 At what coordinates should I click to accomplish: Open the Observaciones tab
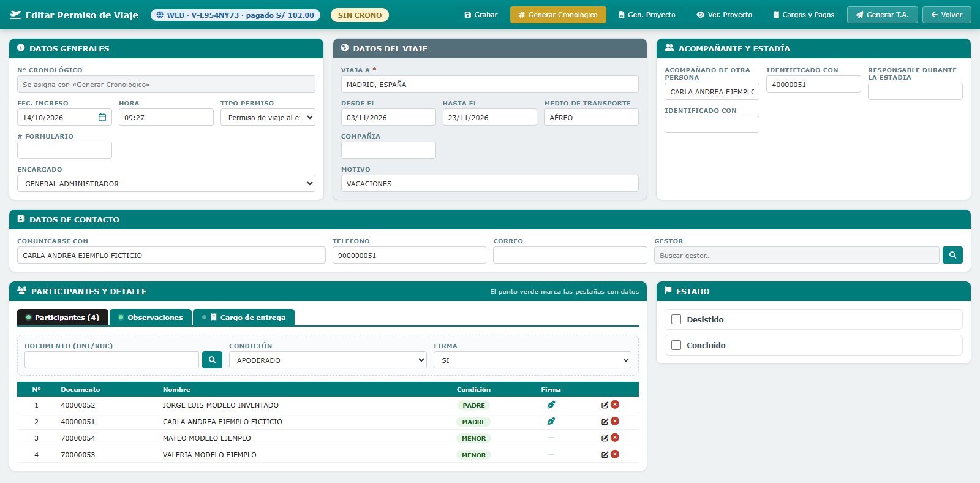point(151,318)
